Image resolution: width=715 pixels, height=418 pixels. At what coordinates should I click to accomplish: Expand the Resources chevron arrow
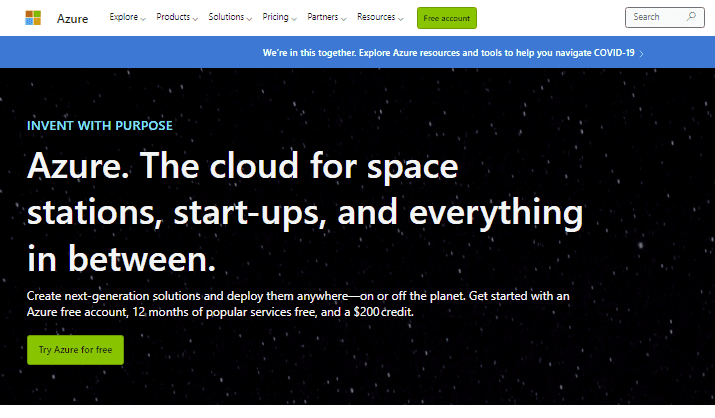(x=401, y=19)
